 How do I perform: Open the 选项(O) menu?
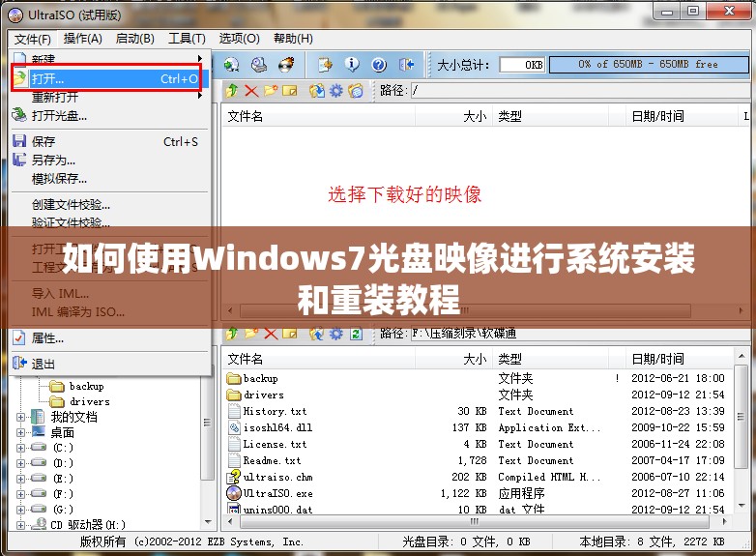[239, 39]
